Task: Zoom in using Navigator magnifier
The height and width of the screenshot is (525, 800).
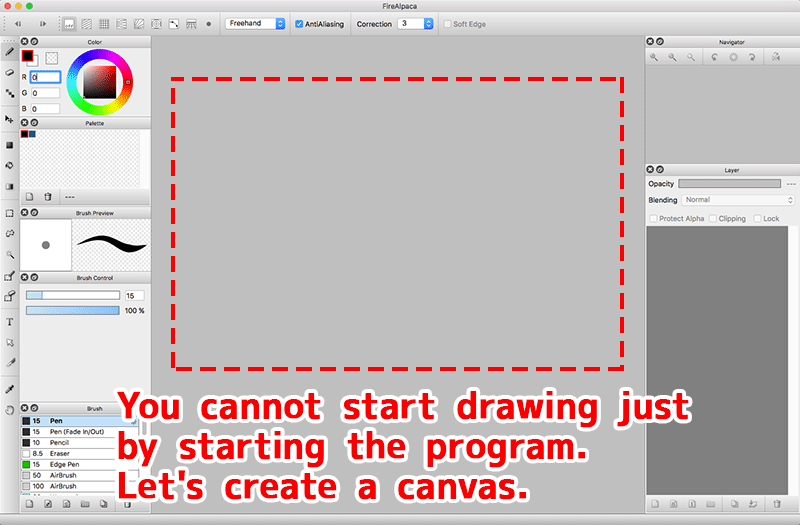Action: tap(654, 57)
